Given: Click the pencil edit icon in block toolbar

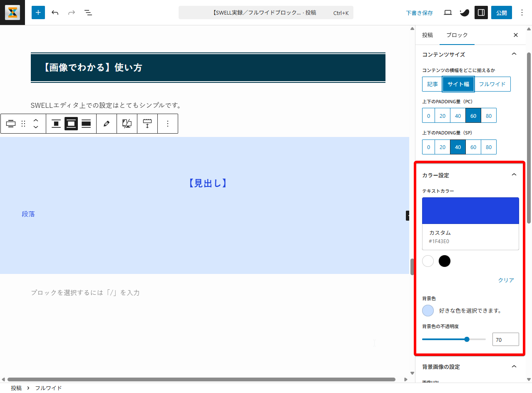Looking at the screenshot, I should point(107,124).
